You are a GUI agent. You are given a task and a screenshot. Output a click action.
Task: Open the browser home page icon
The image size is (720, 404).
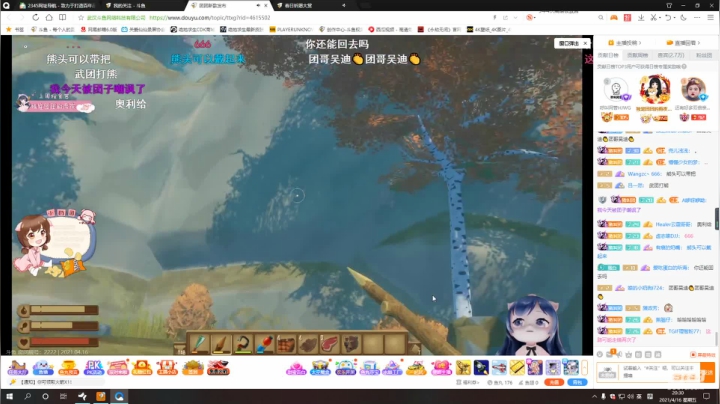pos(49,17)
